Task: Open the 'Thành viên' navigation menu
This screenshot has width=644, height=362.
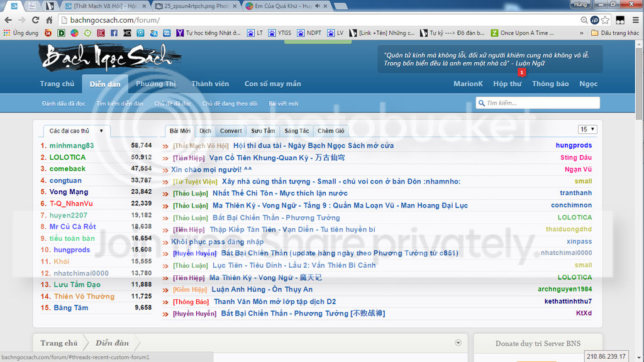Action: (x=210, y=84)
